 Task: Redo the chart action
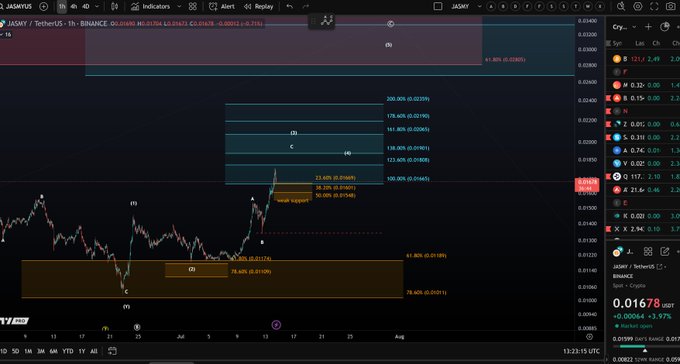pyautogui.click(x=305, y=7)
